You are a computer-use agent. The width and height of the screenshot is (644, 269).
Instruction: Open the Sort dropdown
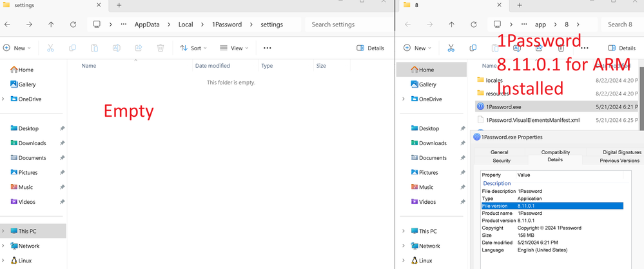pos(194,48)
